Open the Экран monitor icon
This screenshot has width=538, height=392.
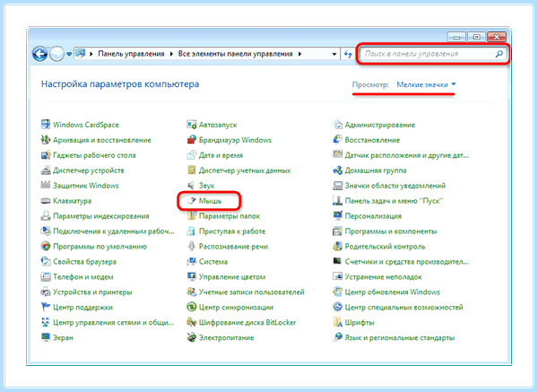pyautogui.click(x=46, y=337)
